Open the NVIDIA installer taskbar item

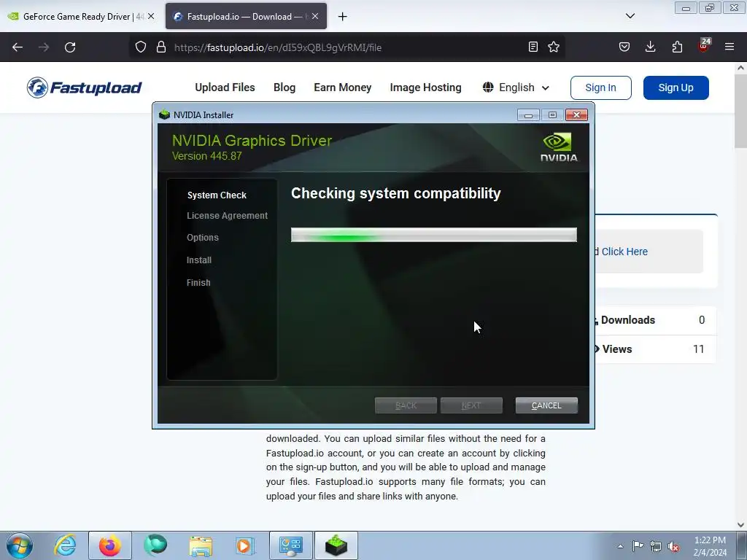click(x=336, y=545)
